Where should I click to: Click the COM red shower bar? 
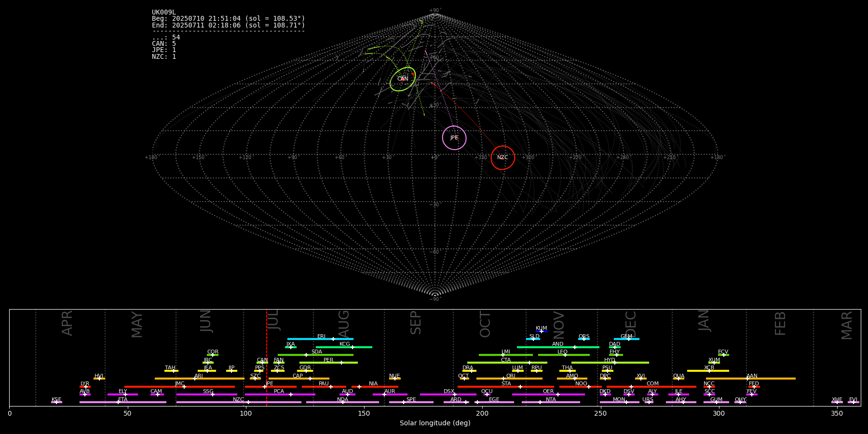click(651, 387)
